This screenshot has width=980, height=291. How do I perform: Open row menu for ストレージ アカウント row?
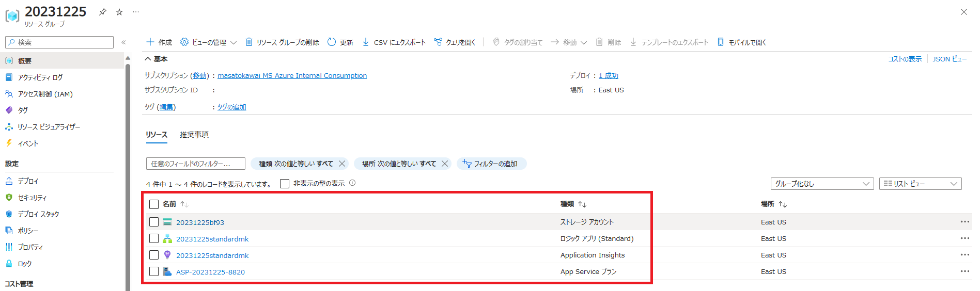click(x=965, y=222)
